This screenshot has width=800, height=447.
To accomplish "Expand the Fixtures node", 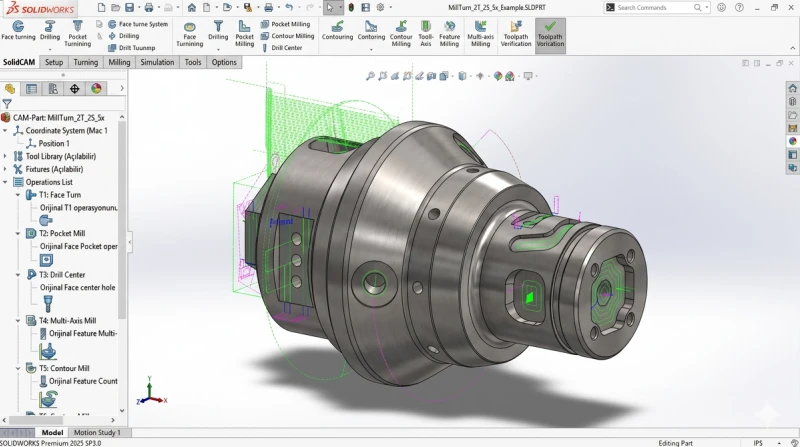I will (x=5, y=169).
